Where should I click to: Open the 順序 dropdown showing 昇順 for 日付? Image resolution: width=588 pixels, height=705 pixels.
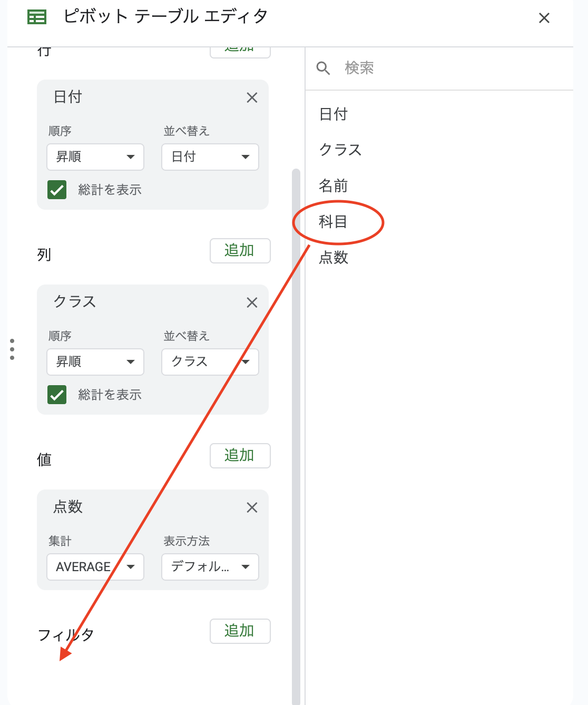pyautogui.click(x=95, y=157)
